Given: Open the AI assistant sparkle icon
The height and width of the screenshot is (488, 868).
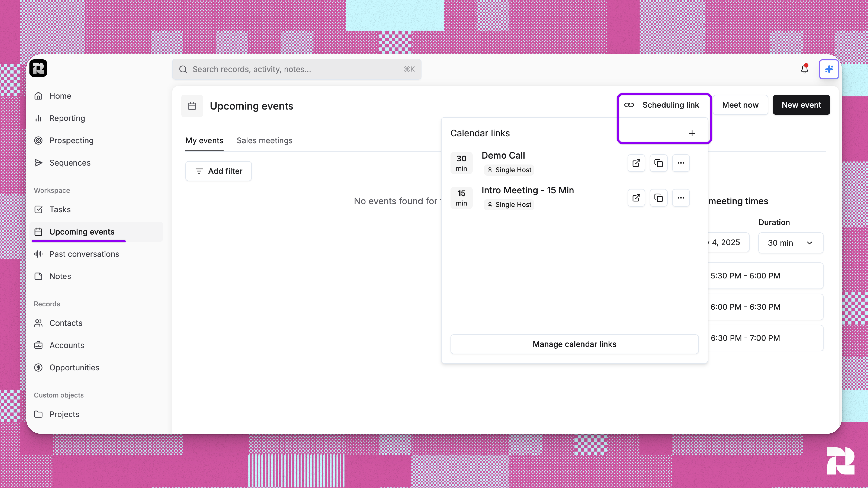Looking at the screenshot, I should [x=829, y=69].
